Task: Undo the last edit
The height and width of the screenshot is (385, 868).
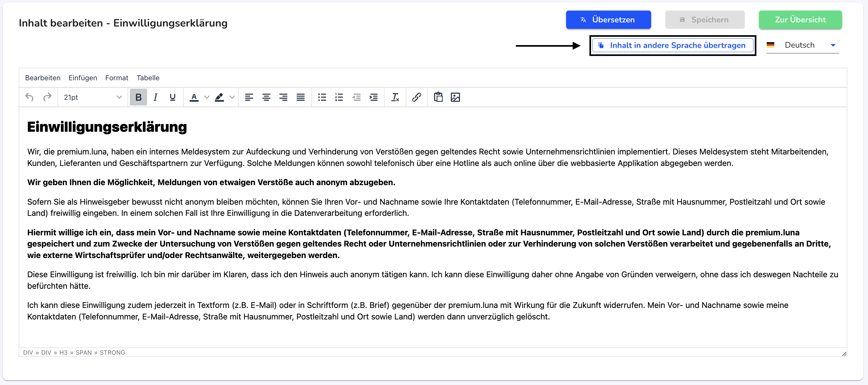Action: point(29,97)
